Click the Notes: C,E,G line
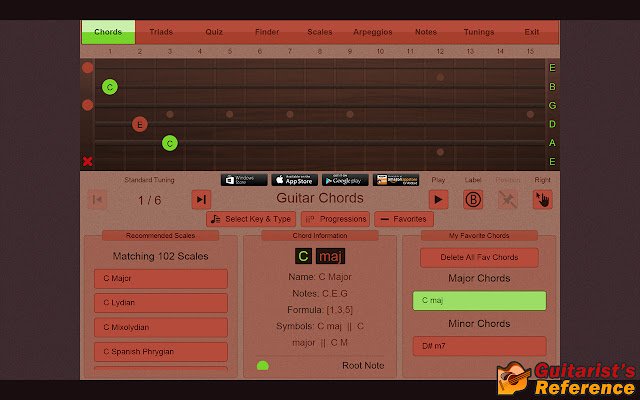Viewport: 640px width, 400px height. coord(320,293)
